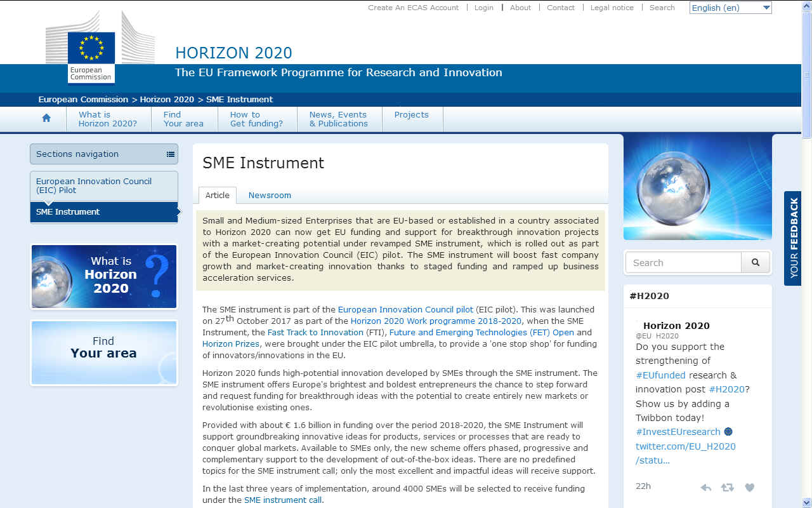
Task: Click the About link in header
Action: click(x=520, y=8)
